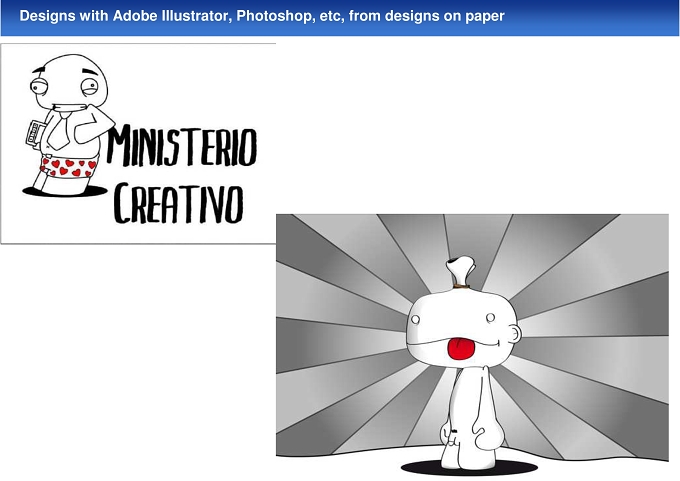Click the "CREATIVO" logo text

pyautogui.click(x=179, y=203)
